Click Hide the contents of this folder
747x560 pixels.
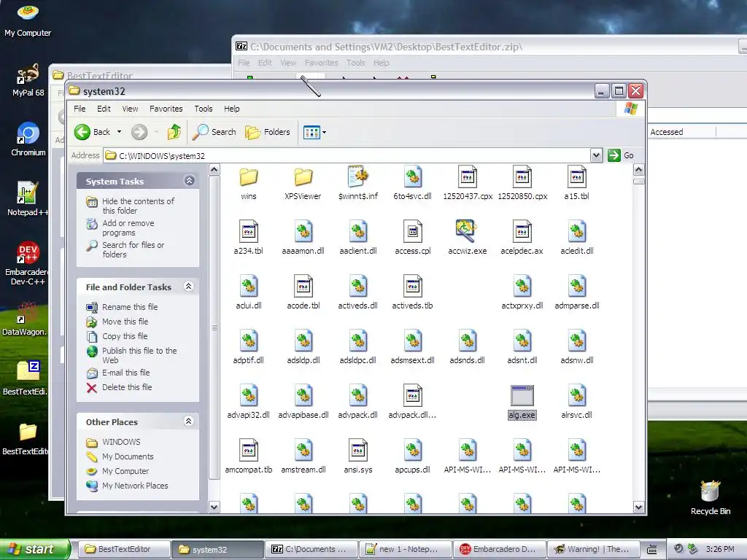tap(138, 206)
